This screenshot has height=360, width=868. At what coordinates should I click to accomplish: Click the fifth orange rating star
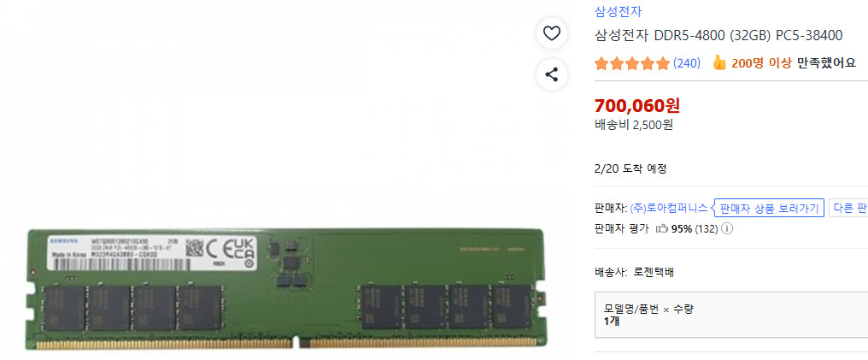(663, 63)
